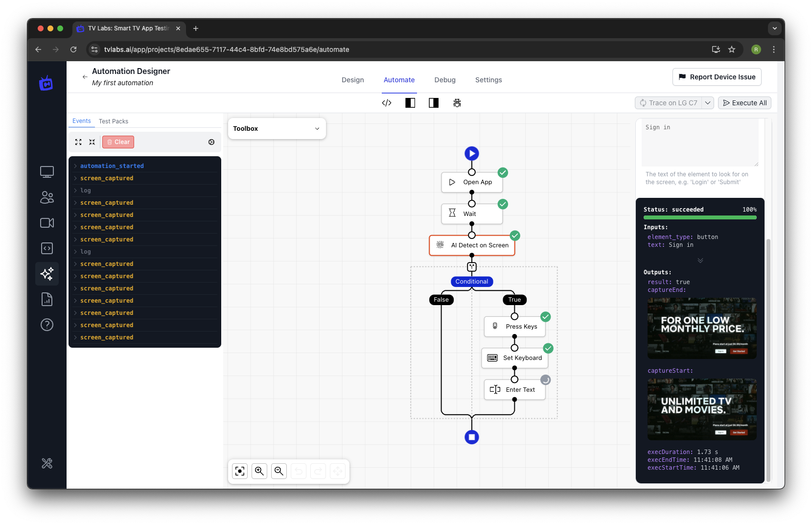Screen dimensions: 812x525
Task: Select the reports document icon in the sidebar
Action: tap(46, 299)
